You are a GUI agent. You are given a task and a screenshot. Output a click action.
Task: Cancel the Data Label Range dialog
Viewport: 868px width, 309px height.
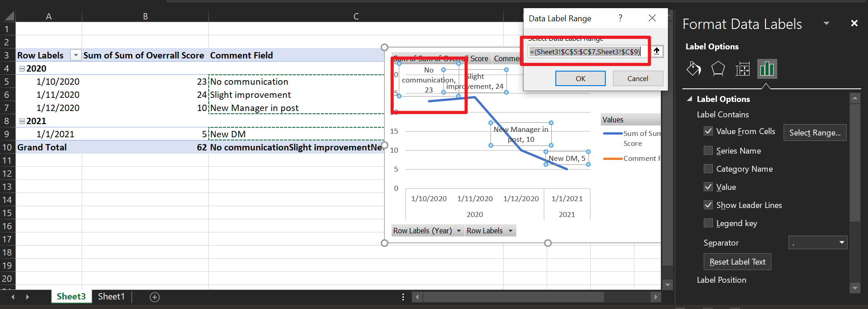(638, 78)
